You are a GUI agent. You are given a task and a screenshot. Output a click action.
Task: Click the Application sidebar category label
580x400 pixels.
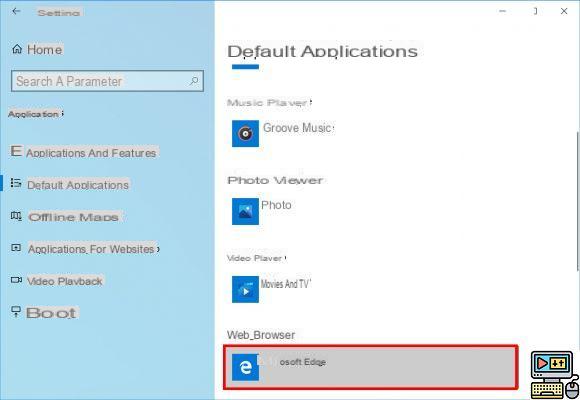click(x=36, y=114)
